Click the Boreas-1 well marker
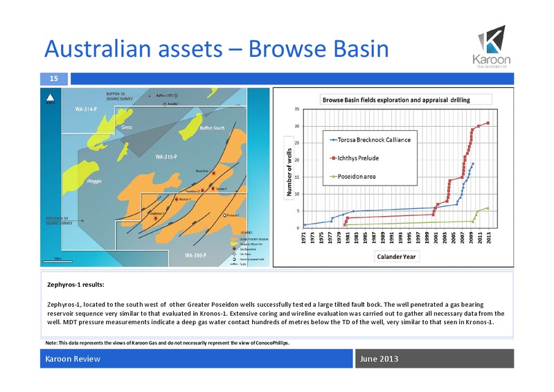This screenshot has height=392, width=554. point(213,188)
